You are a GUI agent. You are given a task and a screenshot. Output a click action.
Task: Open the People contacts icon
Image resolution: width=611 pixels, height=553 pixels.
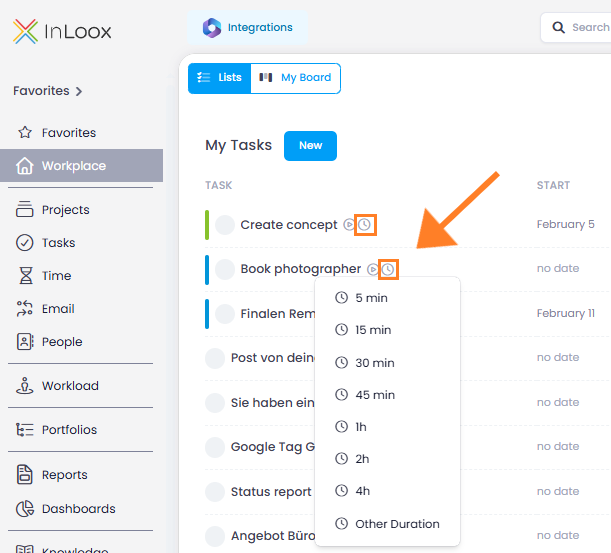pyautogui.click(x=25, y=341)
